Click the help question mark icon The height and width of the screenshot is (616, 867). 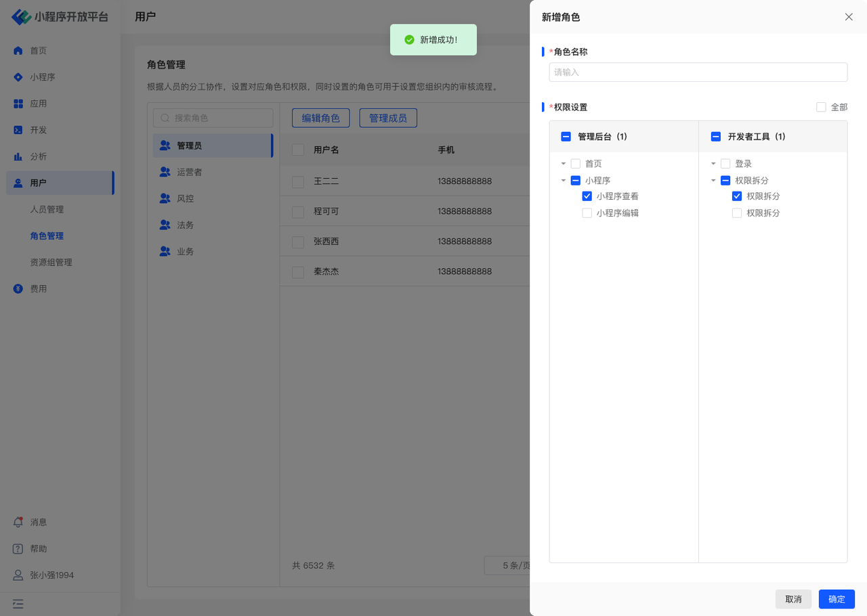point(18,549)
